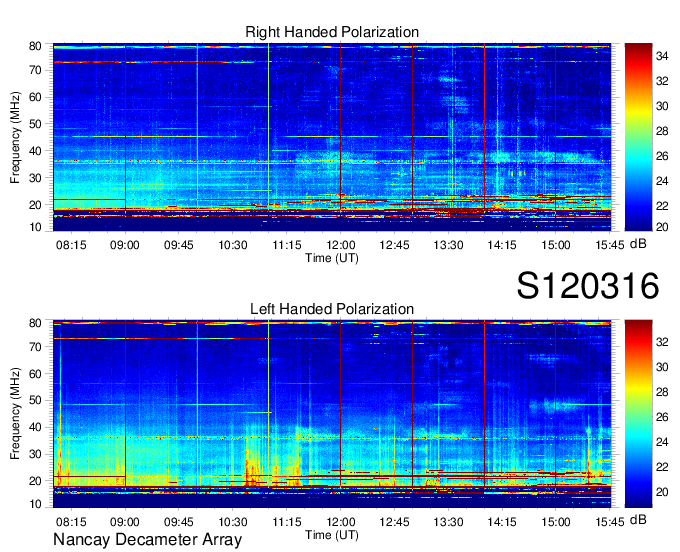The height and width of the screenshot is (552, 680).
Task: Click the "dB" unit under top color bar
Action: pyautogui.click(x=638, y=244)
